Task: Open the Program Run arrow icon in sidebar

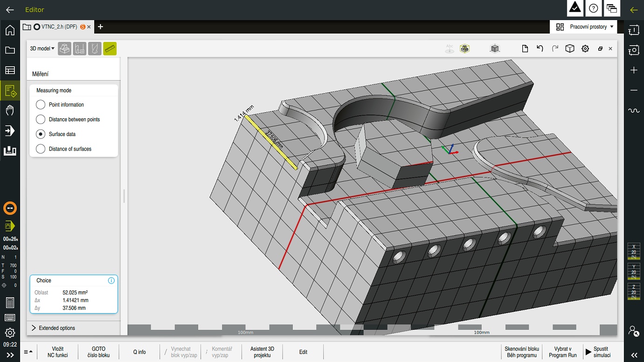Action: [10, 131]
